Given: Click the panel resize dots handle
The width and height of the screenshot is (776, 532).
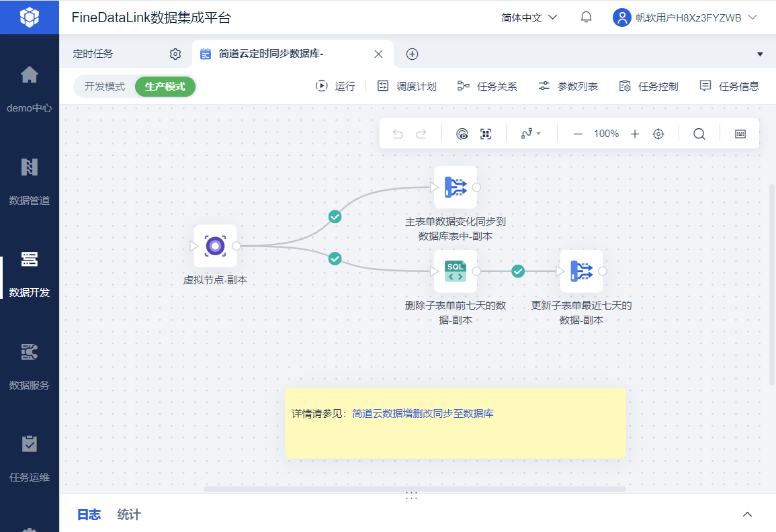Looking at the screenshot, I should click(411, 495).
